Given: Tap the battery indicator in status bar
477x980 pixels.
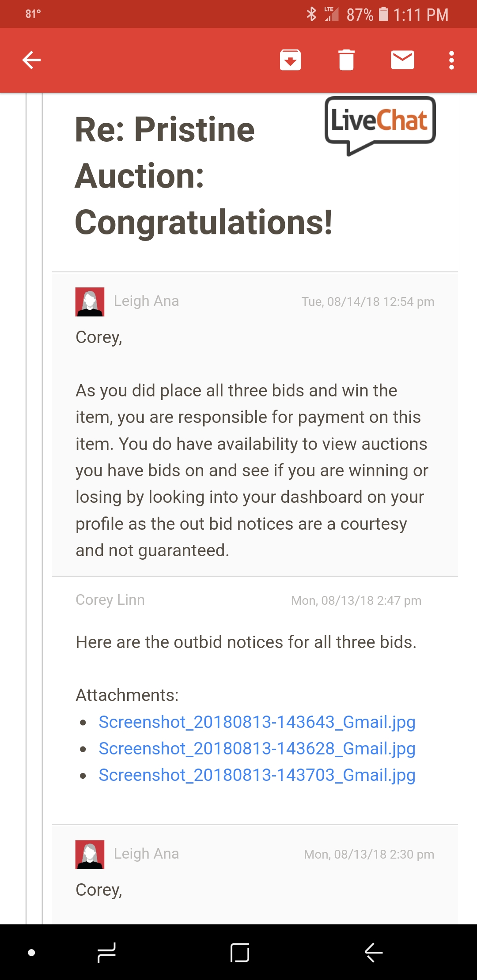Looking at the screenshot, I should pyautogui.click(x=384, y=14).
